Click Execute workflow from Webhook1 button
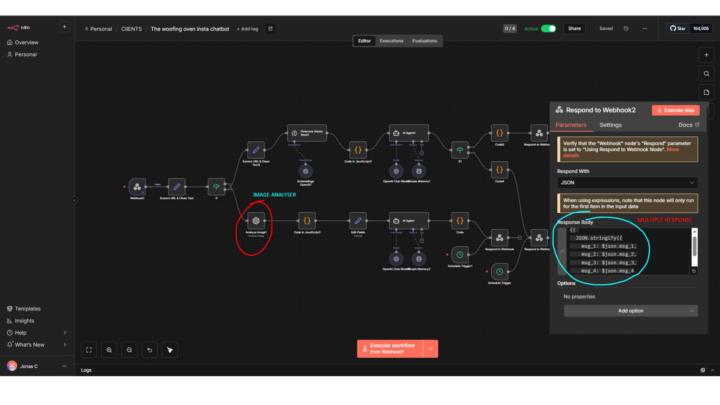 (x=390, y=349)
